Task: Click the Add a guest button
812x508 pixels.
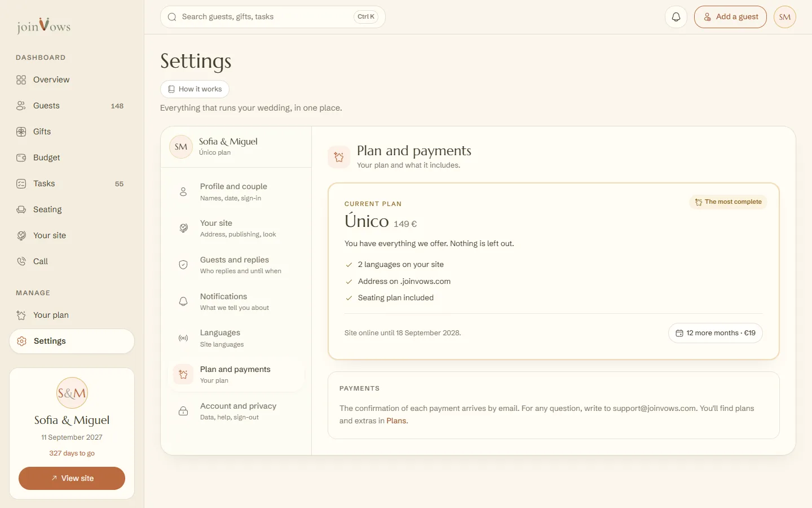Action: coord(730,17)
